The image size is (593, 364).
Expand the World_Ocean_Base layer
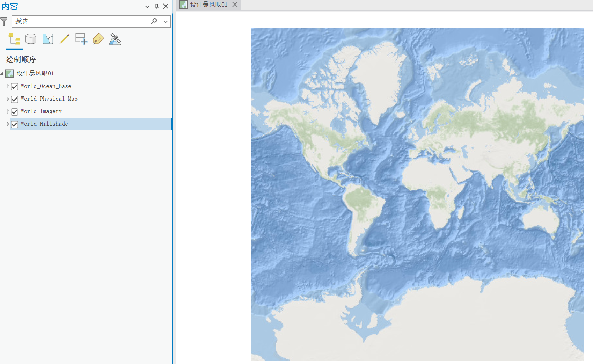click(8, 86)
